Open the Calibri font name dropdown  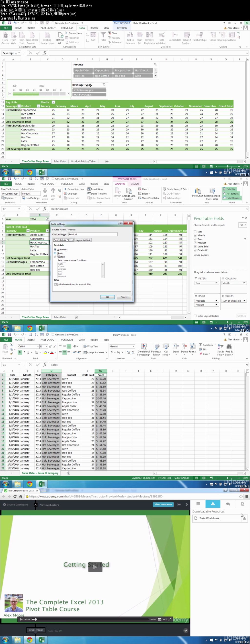pos(38,347)
